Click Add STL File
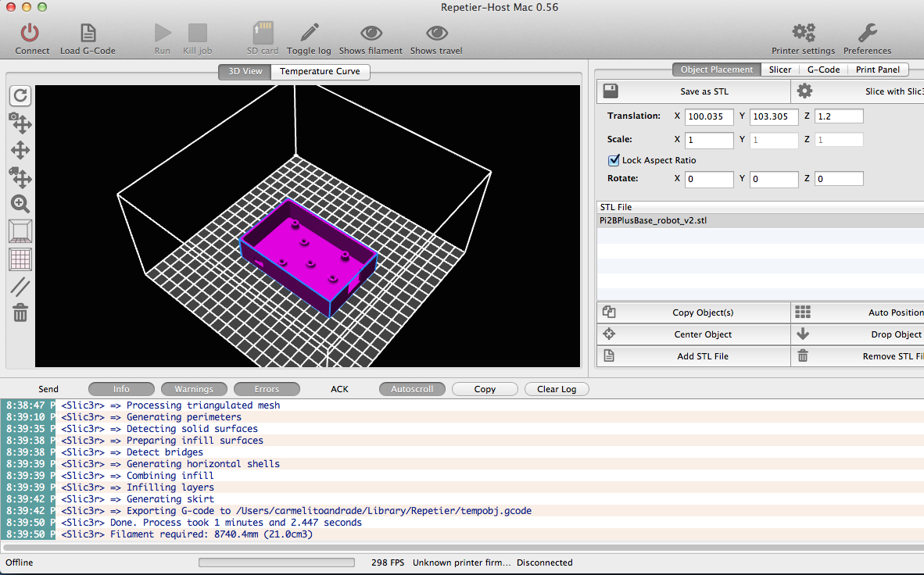Screen dimensions: 924x575 click(693, 355)
